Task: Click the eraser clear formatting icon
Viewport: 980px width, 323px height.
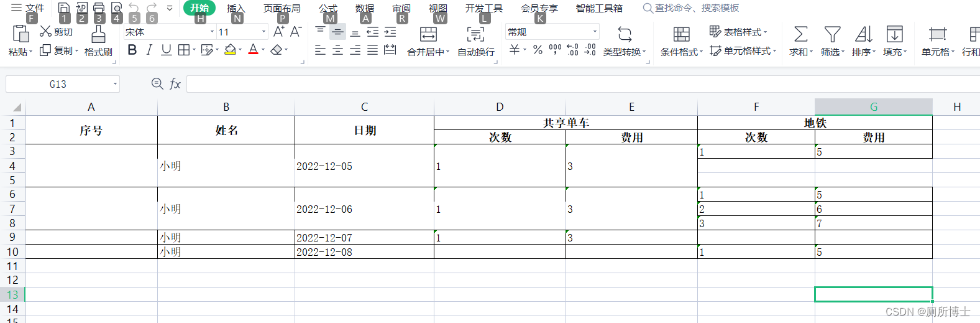Action: coord(277,50)
